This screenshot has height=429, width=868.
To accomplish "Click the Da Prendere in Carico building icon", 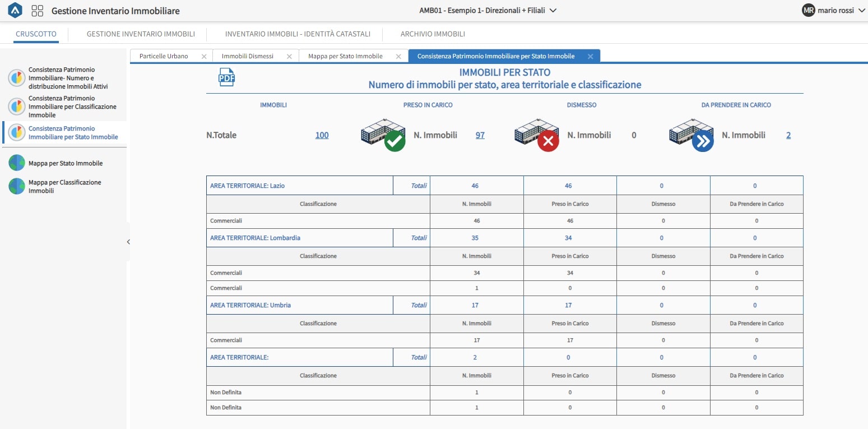I will coord(691,135).
